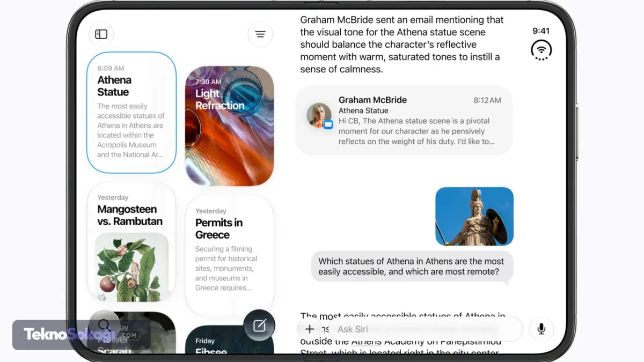Open the Light Refraction note card
644x362 pixels.
(x=229, y=126)
